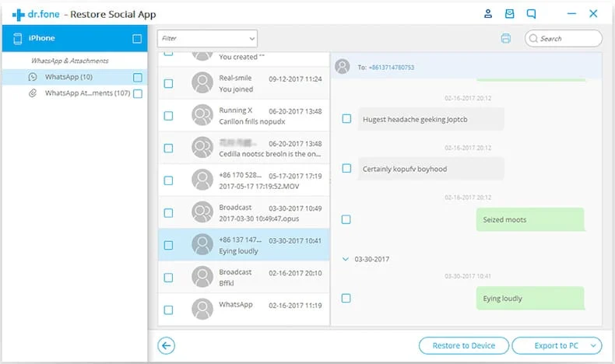Check the Real-smile conversation checkbox

(x=168, y=83)
